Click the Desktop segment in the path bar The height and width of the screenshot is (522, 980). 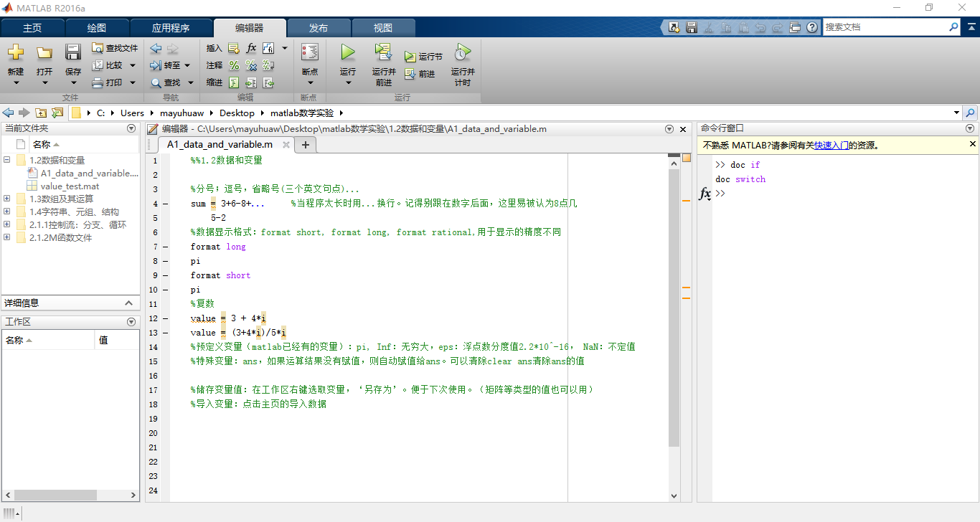[x=237, y=113]
